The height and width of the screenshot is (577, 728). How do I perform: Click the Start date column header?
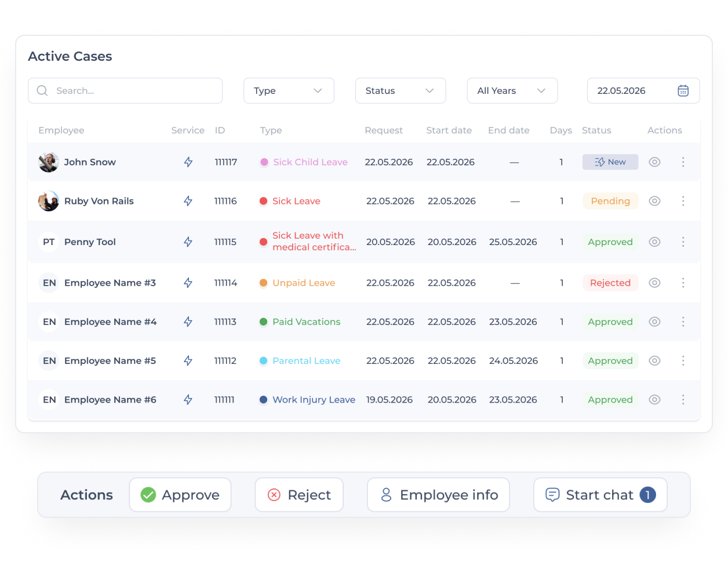point(449,130)
